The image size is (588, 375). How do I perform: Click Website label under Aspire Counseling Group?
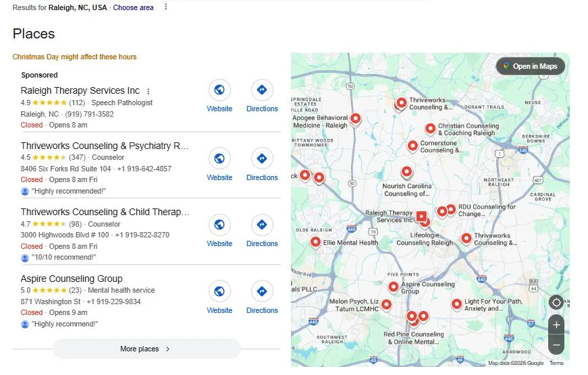pos(219,310)
